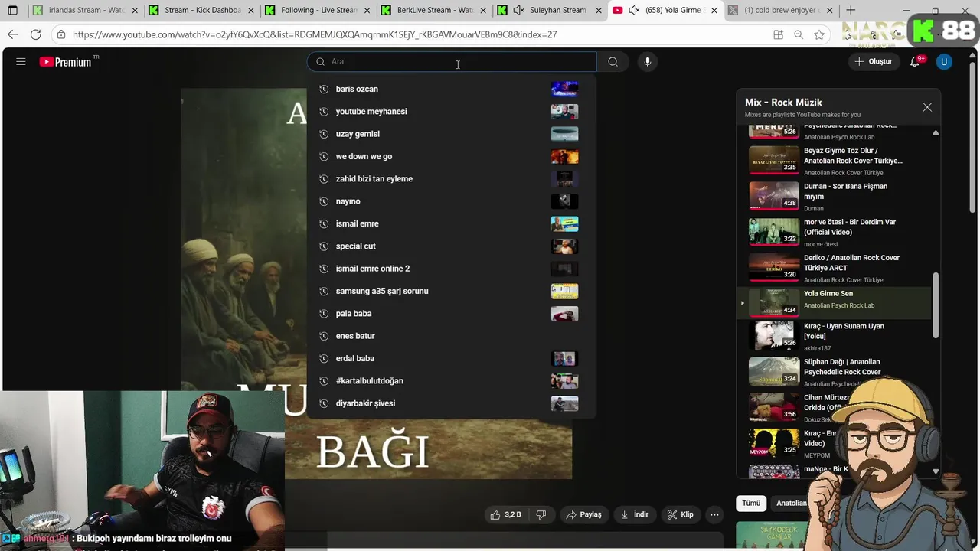Select the 'uzay gemisi' search suggestion
The image size is (980, 551).
click(452, 134)
